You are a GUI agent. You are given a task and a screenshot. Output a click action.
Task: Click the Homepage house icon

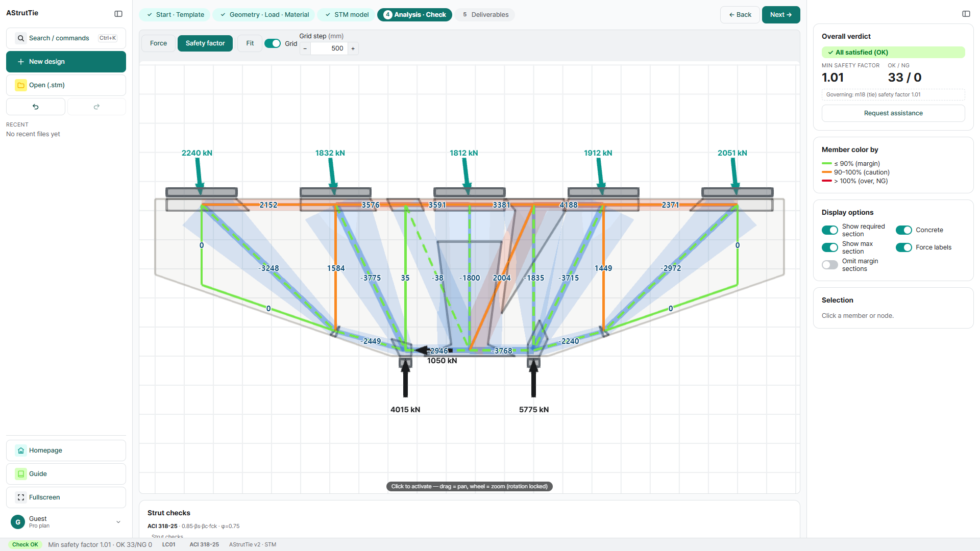pos(21,450)
